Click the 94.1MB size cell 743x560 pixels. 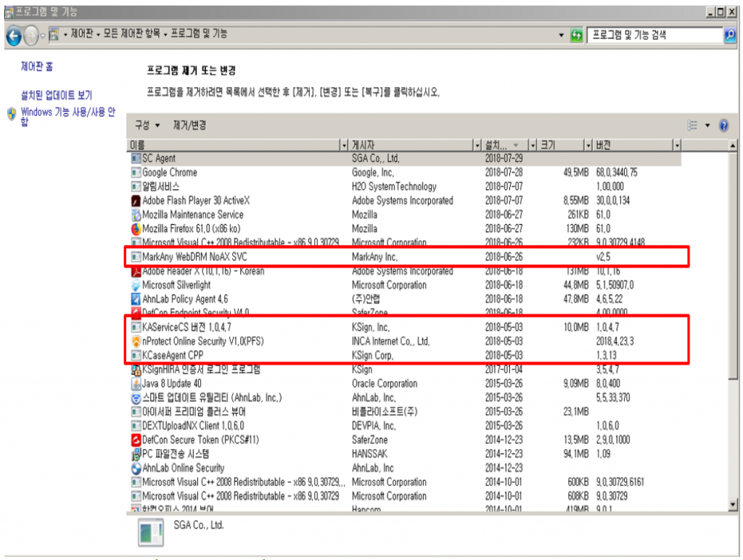coord(575,454)
